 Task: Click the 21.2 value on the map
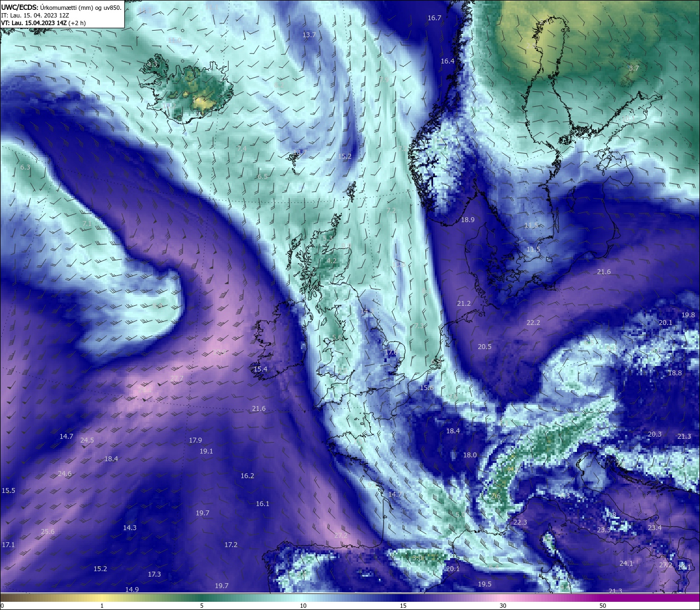(464, 304)
